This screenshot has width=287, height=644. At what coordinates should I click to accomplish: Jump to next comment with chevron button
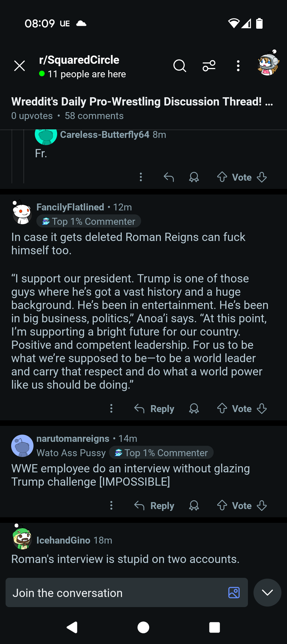point(267,592)
